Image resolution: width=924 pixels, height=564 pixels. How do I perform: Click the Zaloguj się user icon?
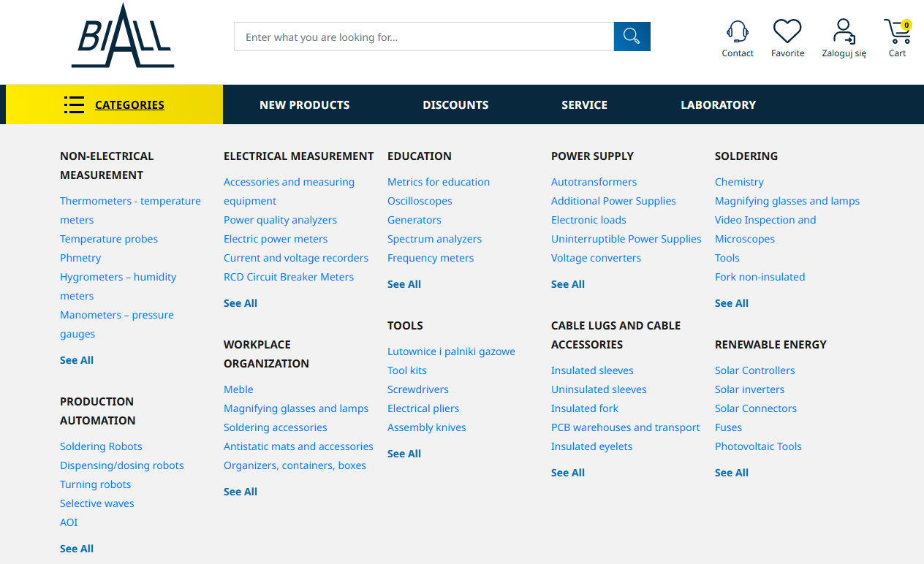click(x=844, y=31)
